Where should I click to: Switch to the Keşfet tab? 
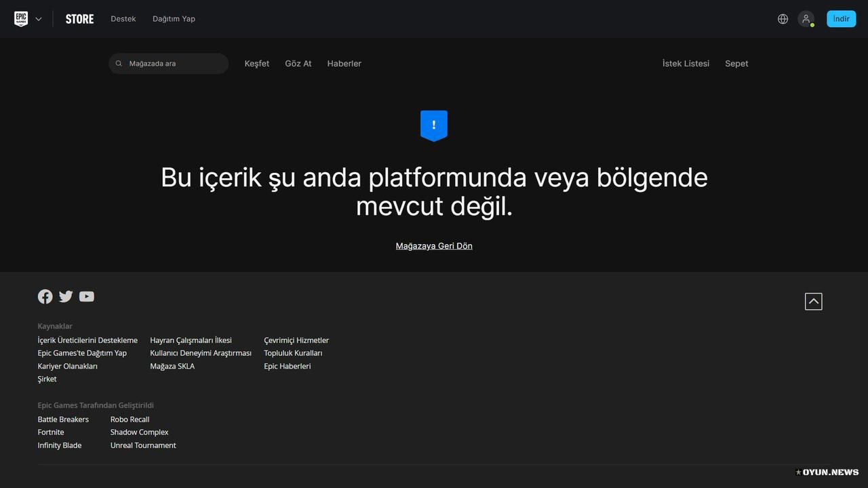coord(257,64)
